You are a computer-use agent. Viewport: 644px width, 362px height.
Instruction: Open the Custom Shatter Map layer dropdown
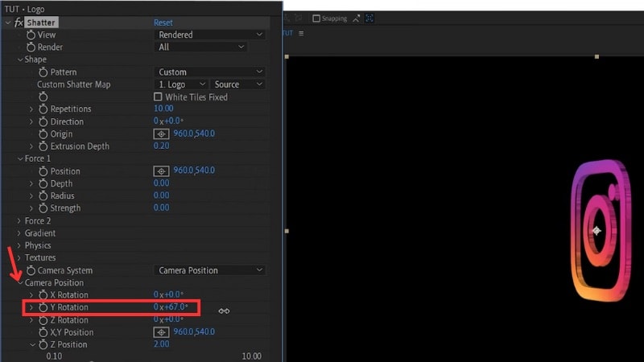[x=181, y=84]
